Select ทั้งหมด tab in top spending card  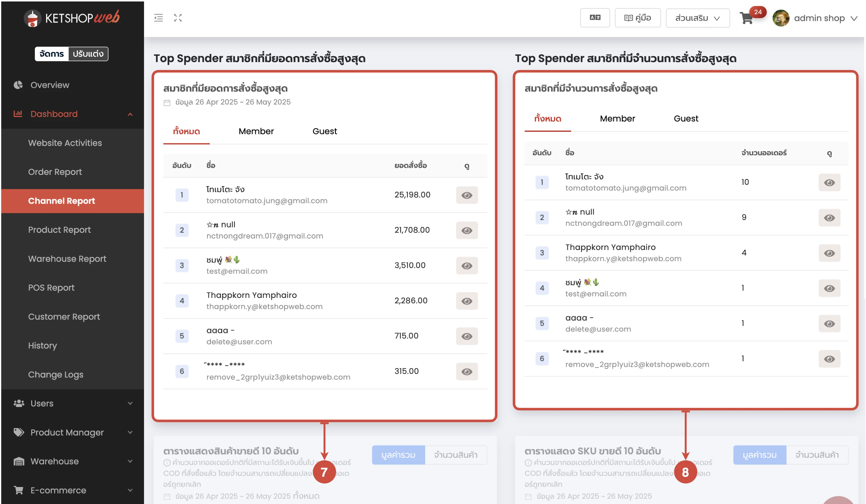186,131
